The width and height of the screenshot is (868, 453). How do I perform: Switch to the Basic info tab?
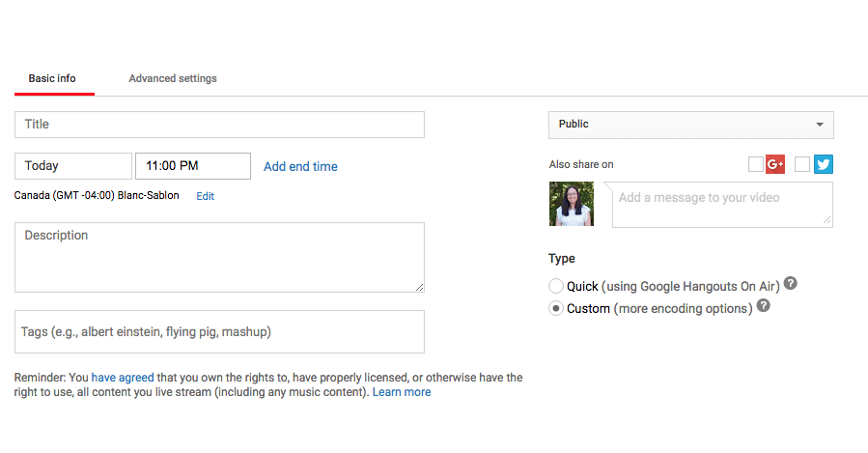pyautogui.click(x=52, y=78)
